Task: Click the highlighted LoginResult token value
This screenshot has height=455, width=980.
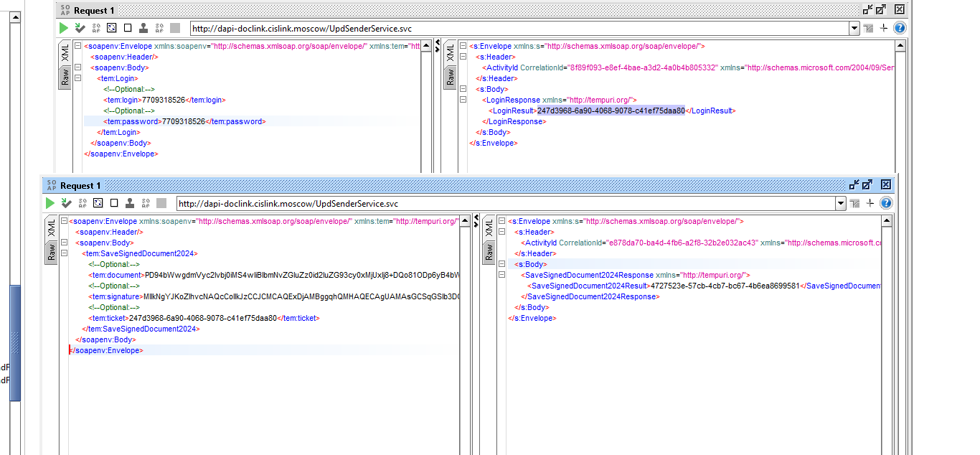Action: [611, 111]
